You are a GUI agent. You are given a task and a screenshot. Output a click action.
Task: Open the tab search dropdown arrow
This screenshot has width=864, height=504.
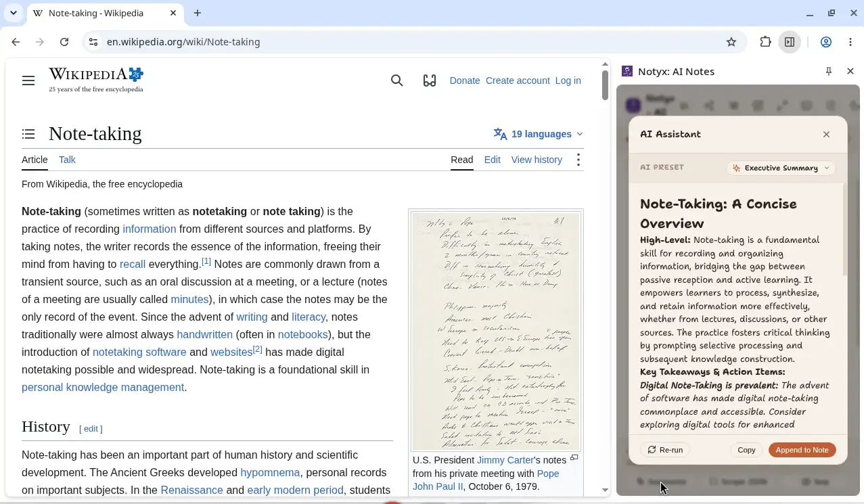pos(13,13)
